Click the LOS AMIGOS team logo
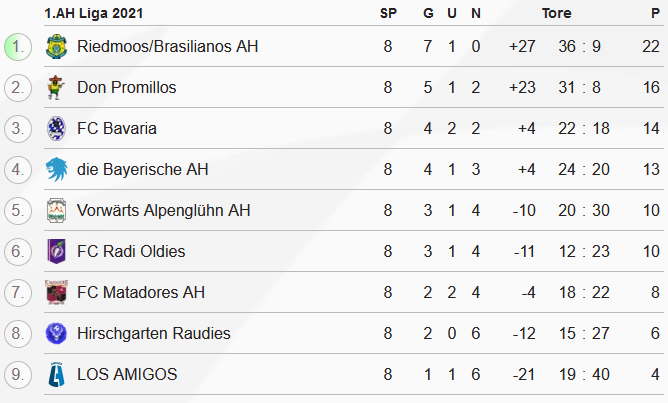 (x=56, y=375)
